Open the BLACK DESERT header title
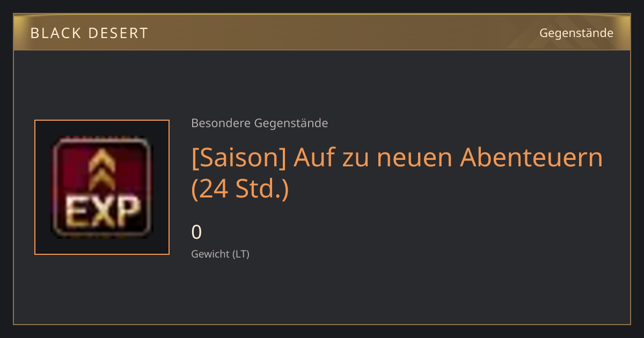 click(89, 33)
